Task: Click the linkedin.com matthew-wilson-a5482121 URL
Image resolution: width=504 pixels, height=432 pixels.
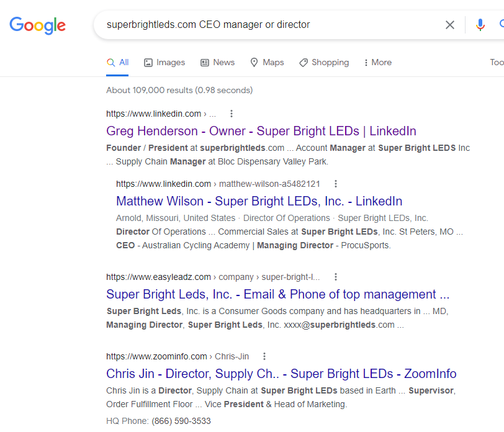Action: point(218,184)
